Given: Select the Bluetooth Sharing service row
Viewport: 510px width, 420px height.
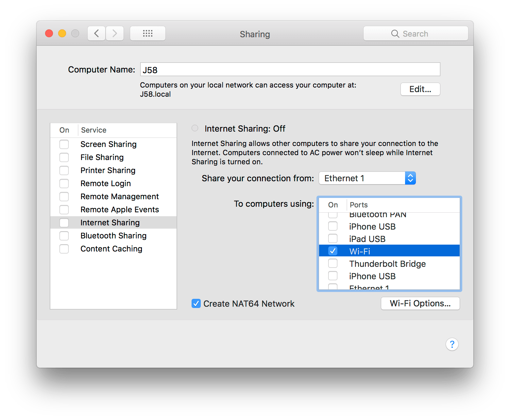Looking at the screenshot, I should [x=113, y=236].
